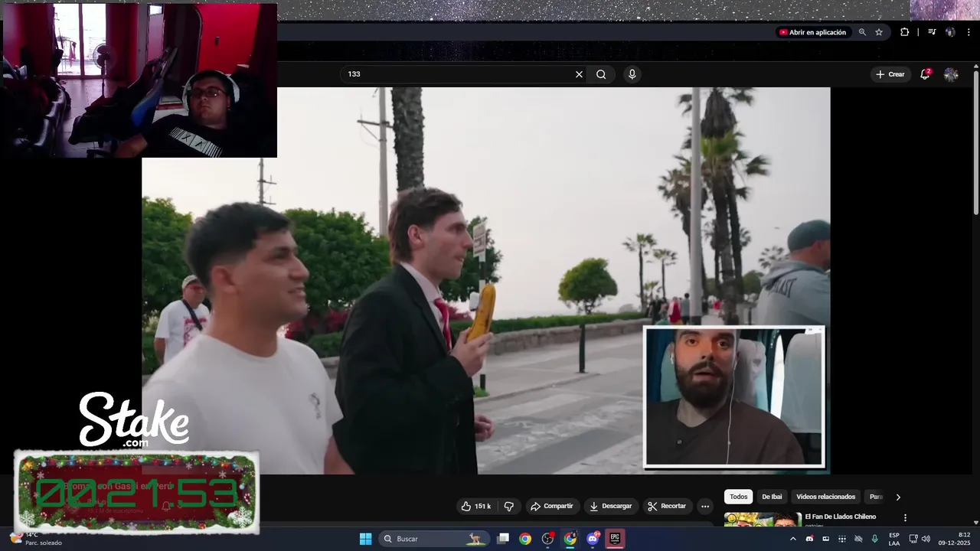The image size is (980, 551).
Task: Open Task View on taskbar
Action: [x=503, y=539]
